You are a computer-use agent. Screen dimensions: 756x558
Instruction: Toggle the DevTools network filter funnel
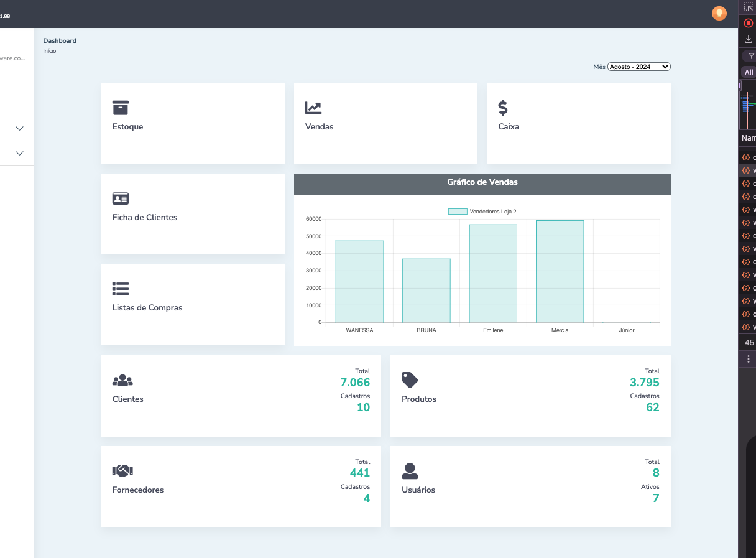(751, 56)
